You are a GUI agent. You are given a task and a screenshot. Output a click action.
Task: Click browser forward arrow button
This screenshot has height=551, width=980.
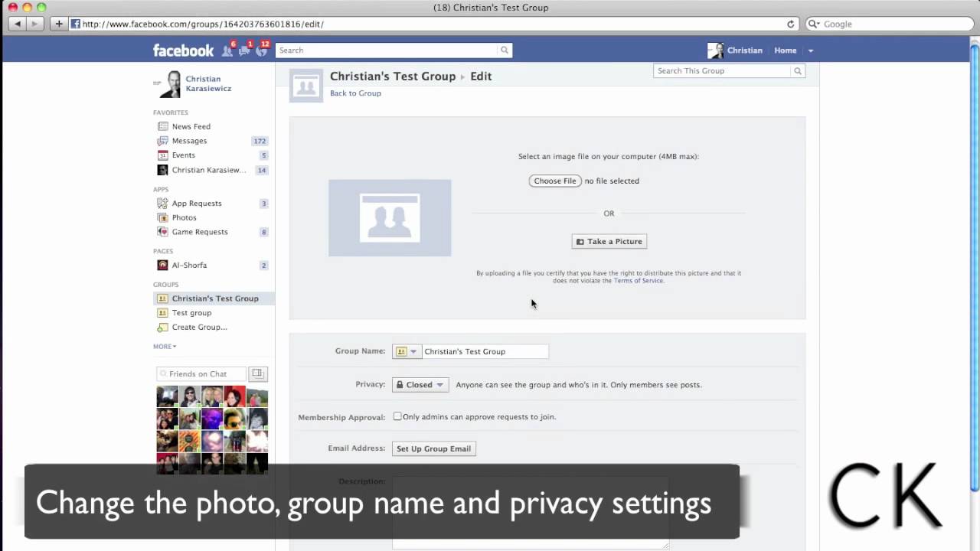coord(35,24)
